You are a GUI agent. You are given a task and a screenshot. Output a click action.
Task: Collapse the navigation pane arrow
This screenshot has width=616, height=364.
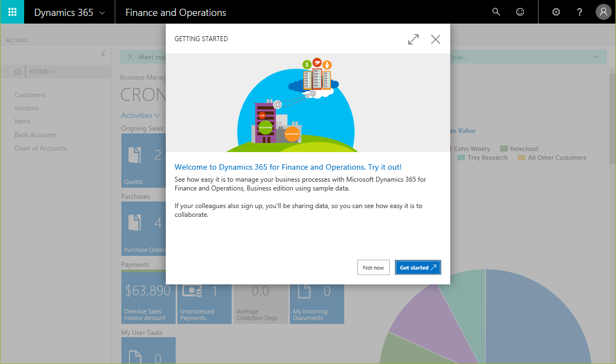coord(103,53)
